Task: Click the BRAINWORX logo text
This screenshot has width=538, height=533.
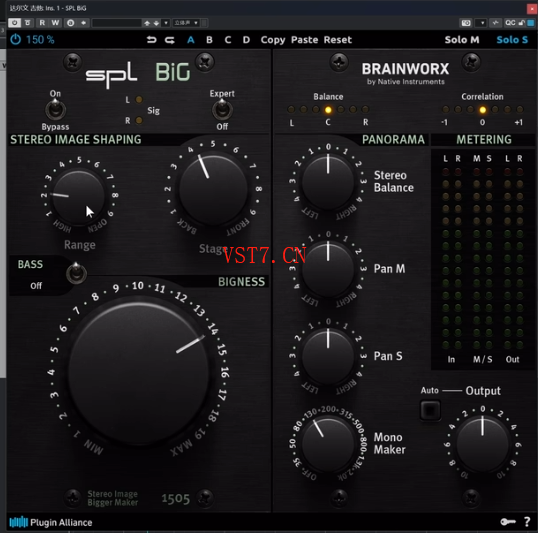Action: (405, 69)
